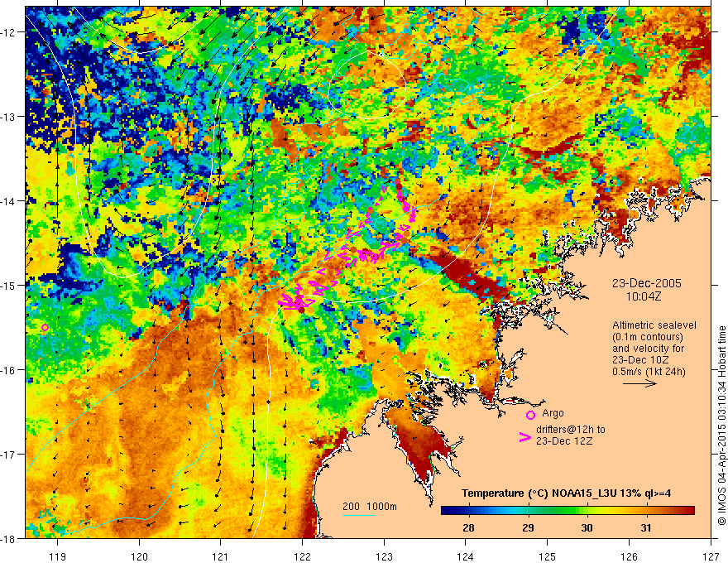Click the "200 1000m" depth label
This screenshot has width=728, height=563.
coord(370,507)
